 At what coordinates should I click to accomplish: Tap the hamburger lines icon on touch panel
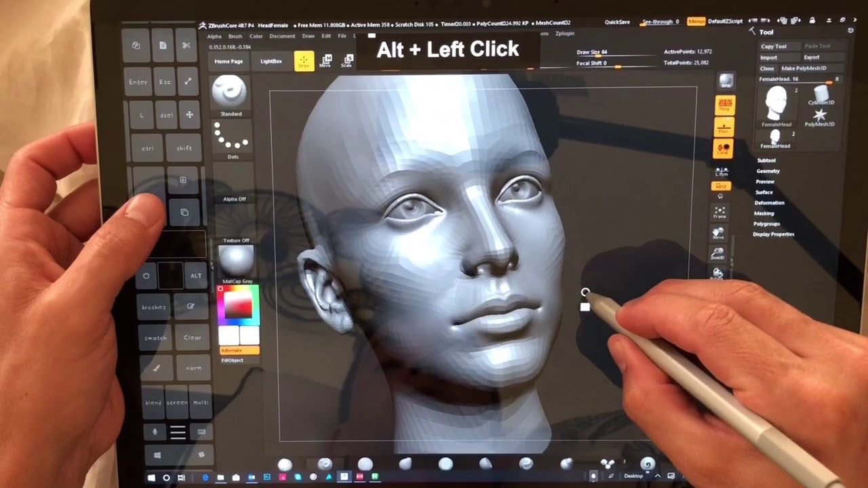[178, 432]
